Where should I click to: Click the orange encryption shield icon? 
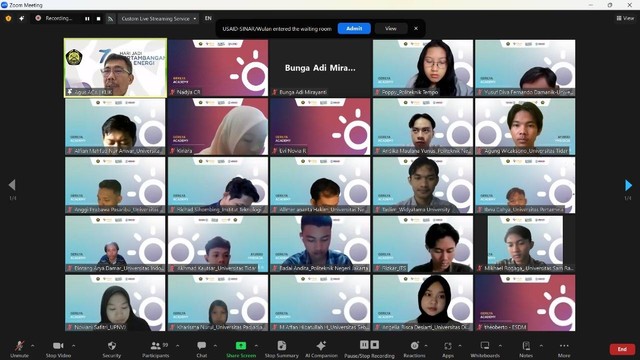coord(8,18)
